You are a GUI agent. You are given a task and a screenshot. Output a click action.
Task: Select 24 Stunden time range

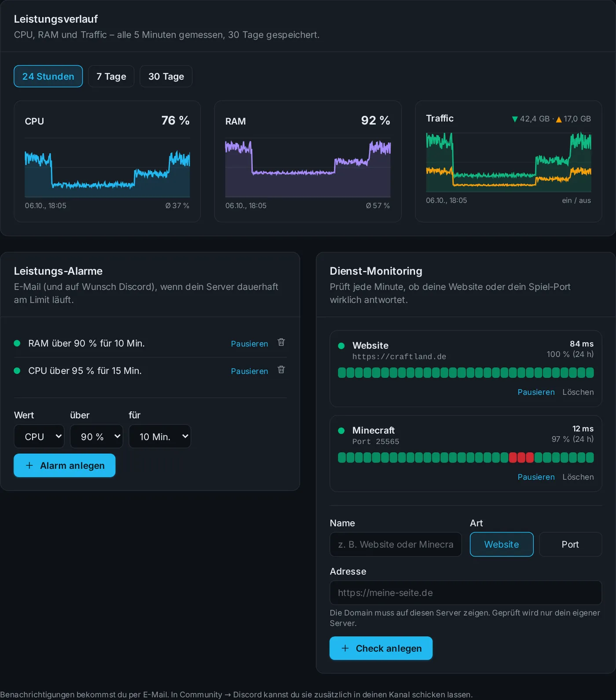(x=48, y=76)
